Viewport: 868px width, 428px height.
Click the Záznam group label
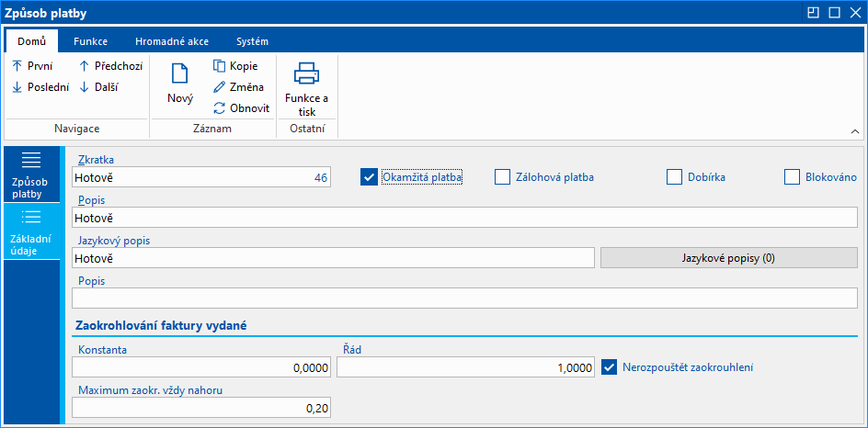[x=212, y=129]
